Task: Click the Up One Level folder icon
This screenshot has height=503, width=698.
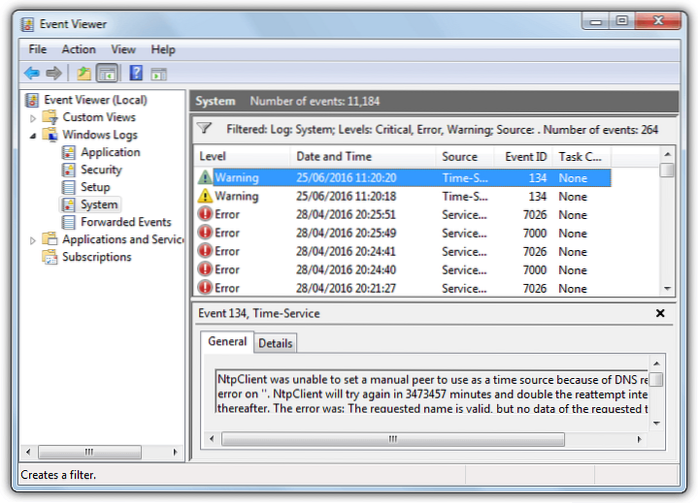Action: click(84, 73)
